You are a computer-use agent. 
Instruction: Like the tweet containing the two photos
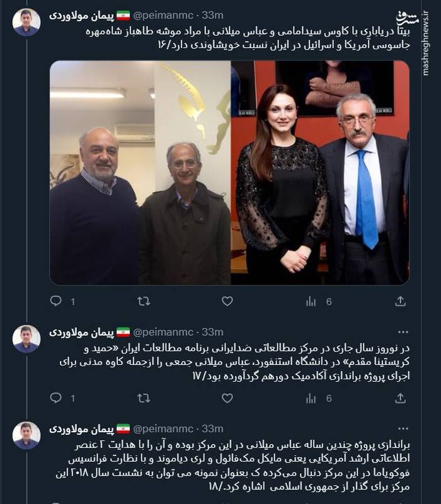[x=227, y=301]
